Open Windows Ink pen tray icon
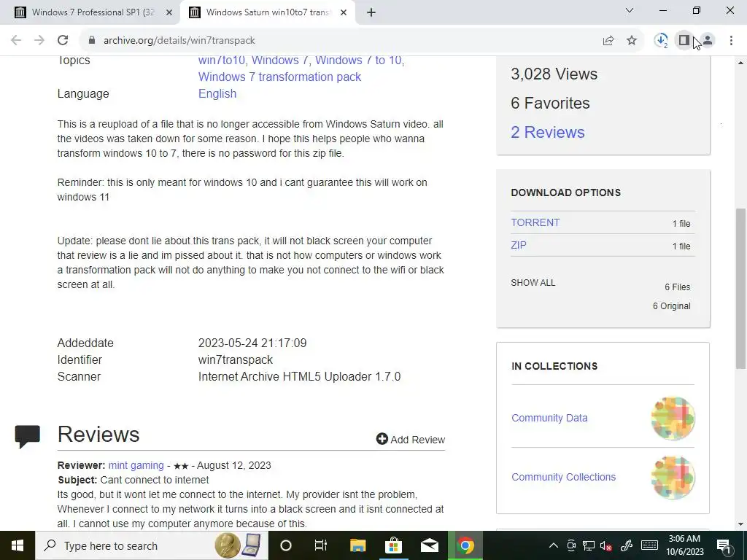This screenshot has height=560, width=747. click(x=627, y=545)
